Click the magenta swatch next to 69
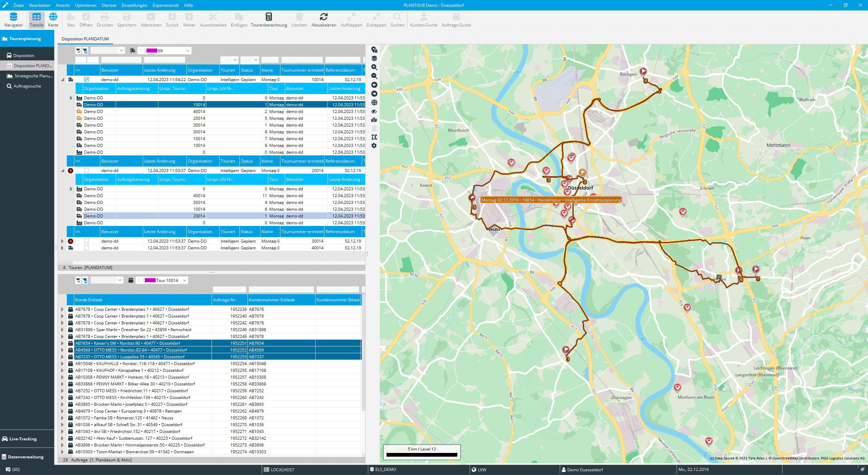This screenshot has width=868, height=475. 152,51
